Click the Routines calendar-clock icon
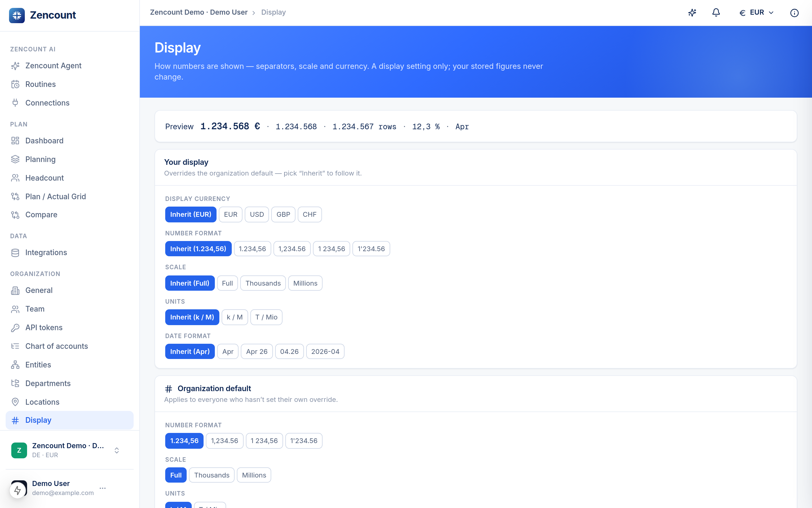Screen dimensions: 812x508 tap(15, 84)
